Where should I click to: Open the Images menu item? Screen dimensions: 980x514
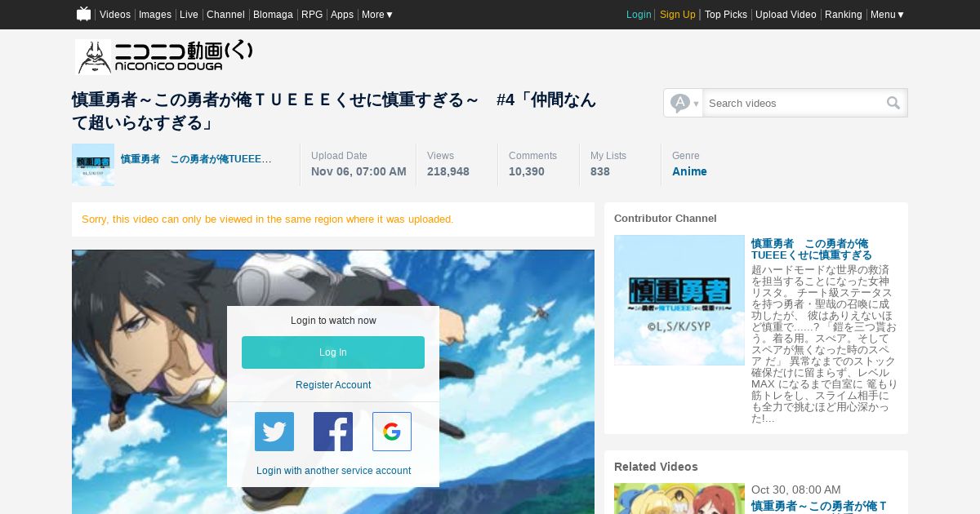click(155, 15)
